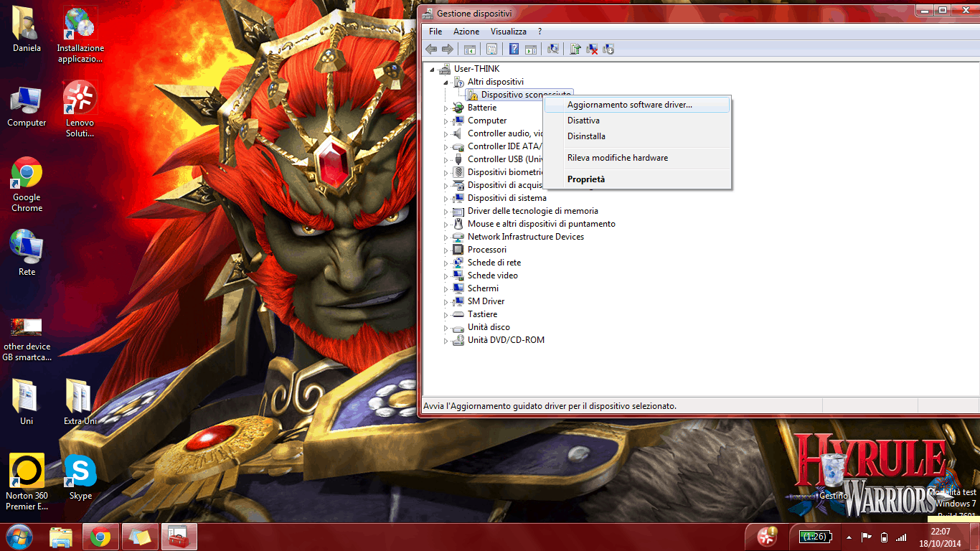Expand the Processori category
This screenshot has width=980, height=551.
coord(446,250)
